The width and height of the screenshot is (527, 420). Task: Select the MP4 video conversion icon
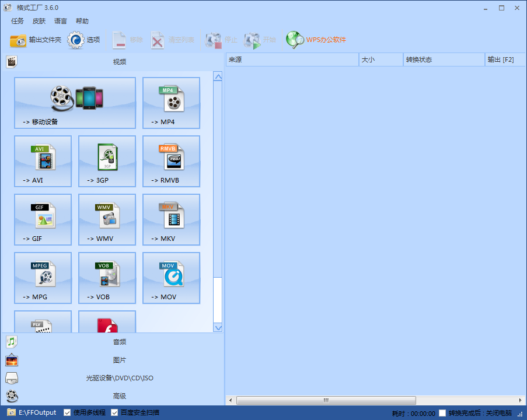point(171,103)
